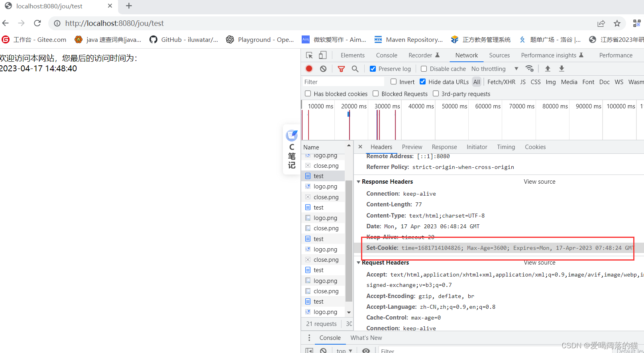The width and height of the screenshot is (644, 353).
Task: Open the Playground OpenAI bookmark
Action: click(x=260, y=39)
